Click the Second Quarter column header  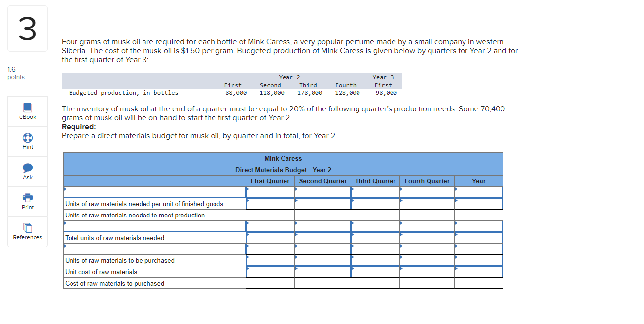pos(323,181)
